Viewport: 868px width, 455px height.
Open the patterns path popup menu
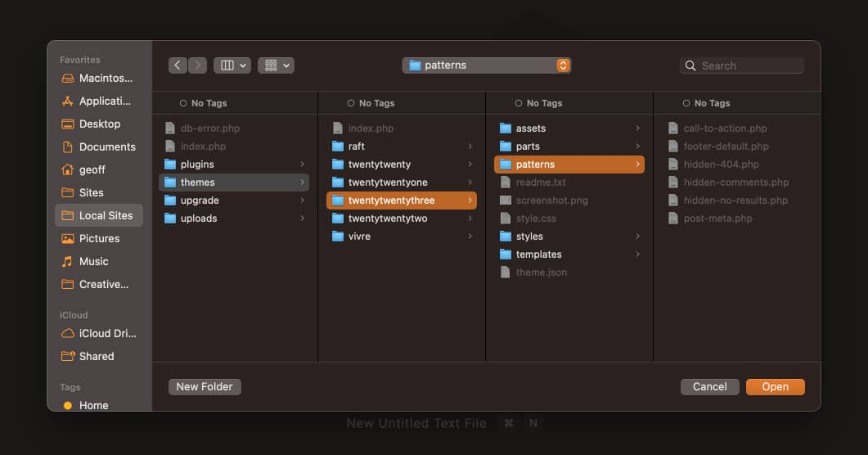pyautogui.click(x=487, y=65)
